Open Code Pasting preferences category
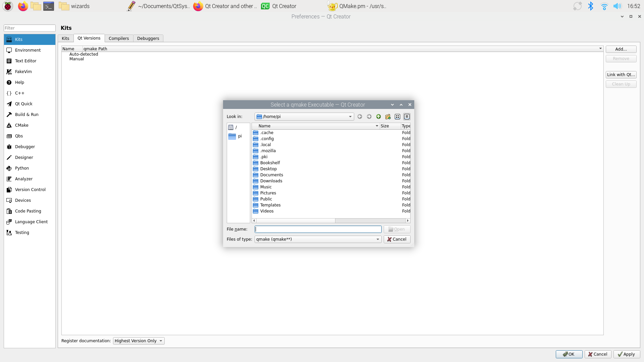 pyautogui.click(x=30, y=211)
